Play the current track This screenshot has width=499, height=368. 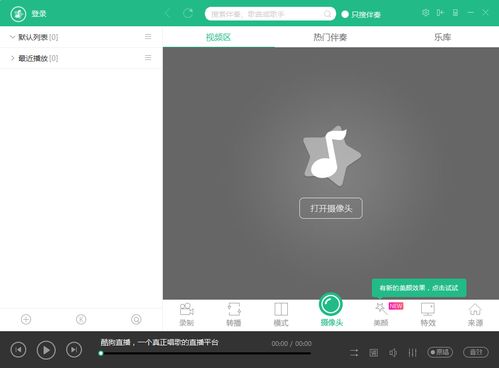point(46,350)
